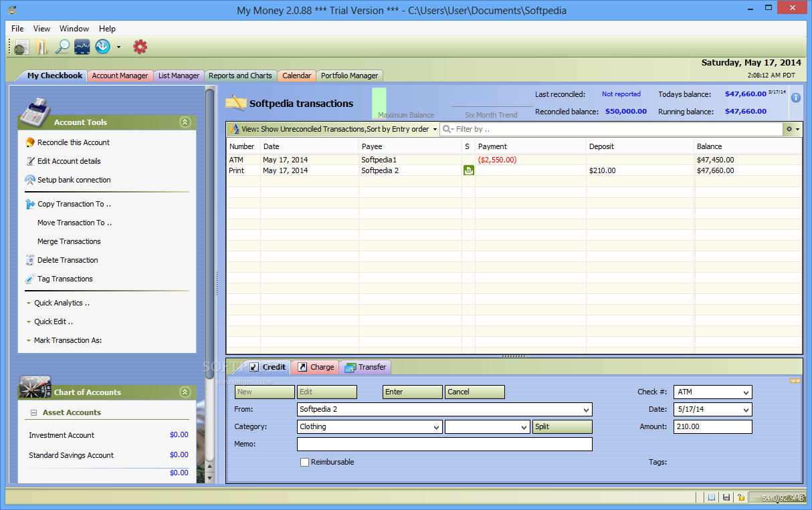Click the Setup bank connection icon
The height and width of the screenshot is (510, 812).
pos(30,180)
